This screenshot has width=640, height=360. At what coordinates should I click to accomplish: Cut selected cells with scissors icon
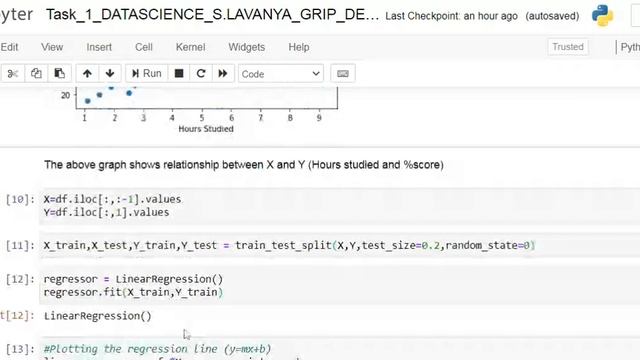tap(13, 74)
